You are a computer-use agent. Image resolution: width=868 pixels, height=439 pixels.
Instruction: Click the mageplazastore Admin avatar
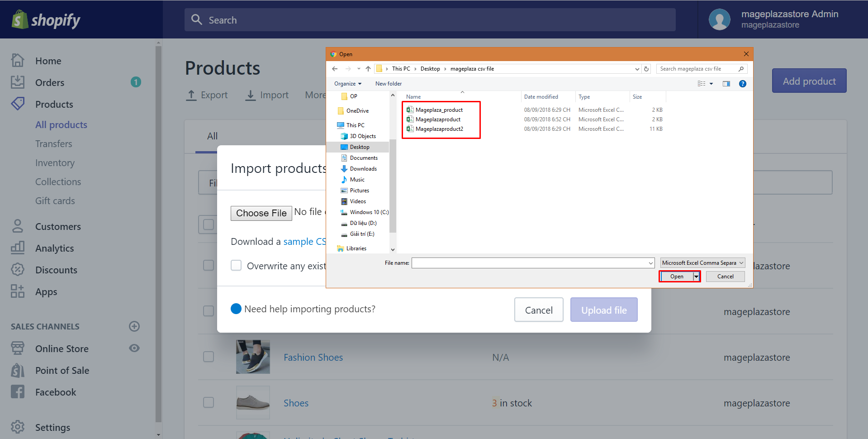(x=719, y=19)
